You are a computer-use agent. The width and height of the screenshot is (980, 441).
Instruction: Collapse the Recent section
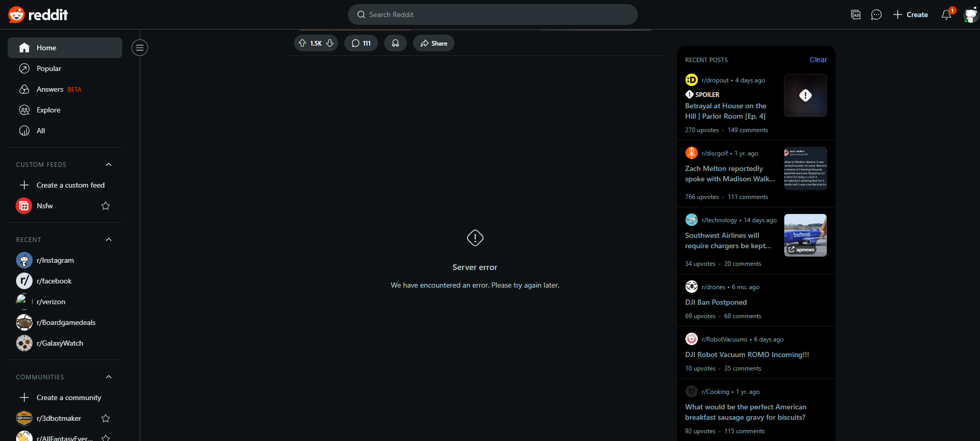click(109, 239)
